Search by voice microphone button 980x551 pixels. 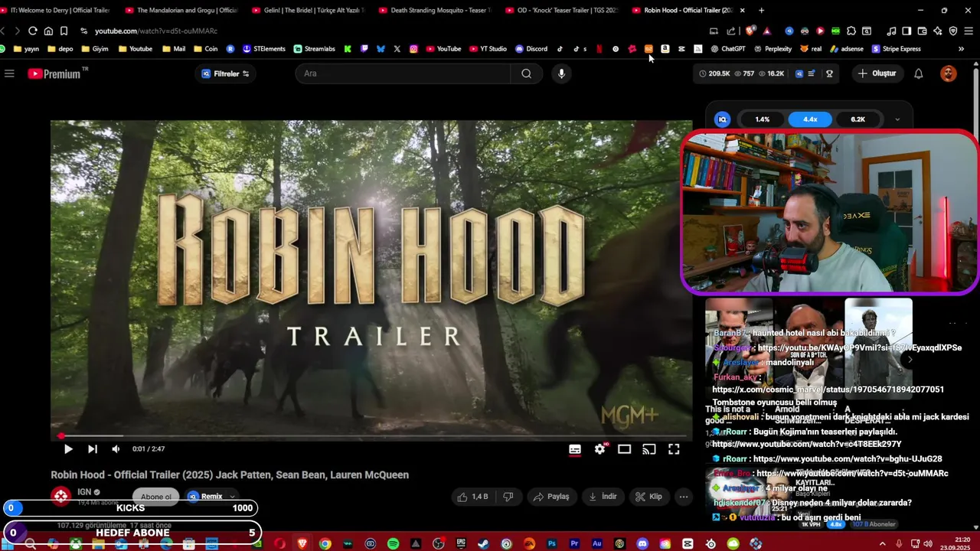click(561, 73)
